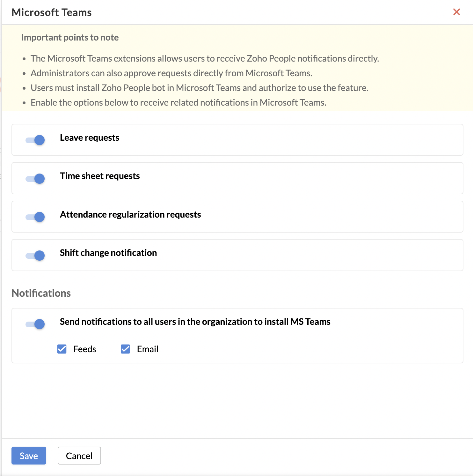Screen dimensions: 473x476
Task: Select the 'Leave requests' label
Action: click(x=90, y=138)
